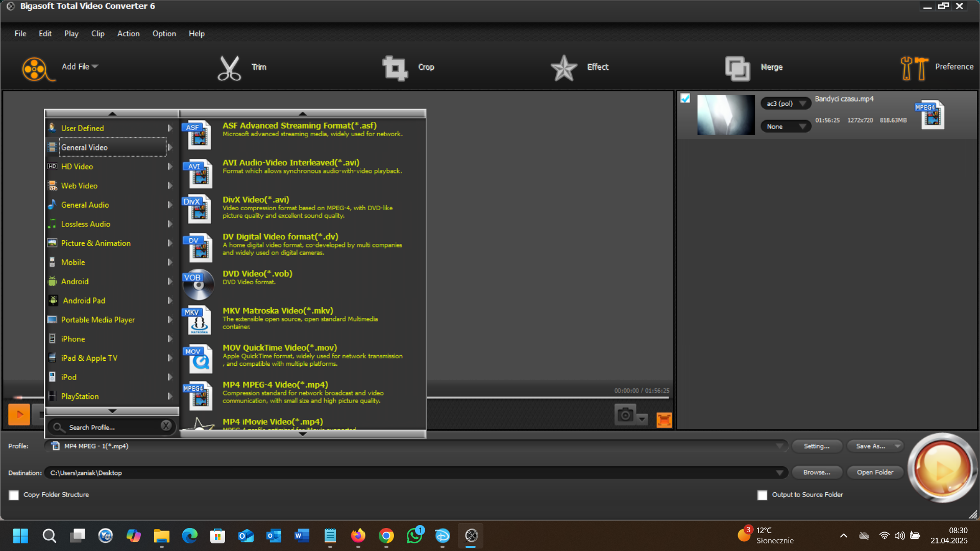Click the Add File film reel icon

(37, 69)
